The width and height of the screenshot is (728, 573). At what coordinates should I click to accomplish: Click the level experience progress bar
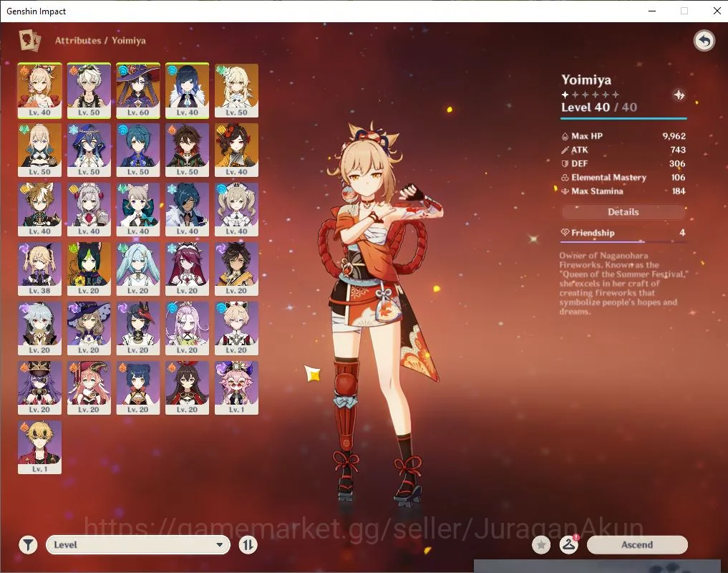(x=623, y=118)
